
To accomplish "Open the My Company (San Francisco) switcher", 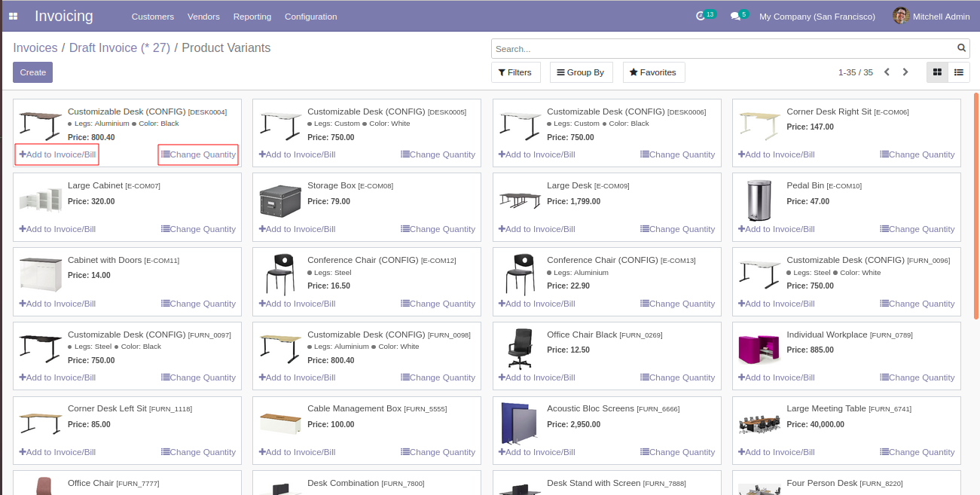I will [x=817, y=17].
